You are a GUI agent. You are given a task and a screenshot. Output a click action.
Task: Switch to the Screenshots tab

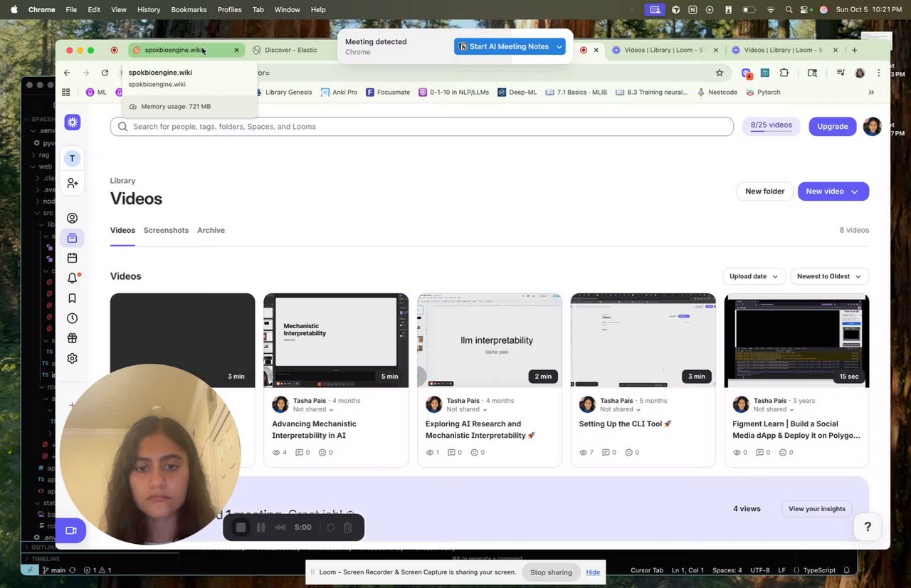[166, 231]
